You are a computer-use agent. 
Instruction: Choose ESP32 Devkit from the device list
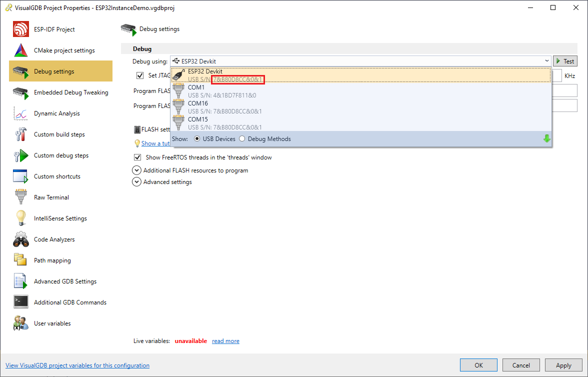point(361,75)
